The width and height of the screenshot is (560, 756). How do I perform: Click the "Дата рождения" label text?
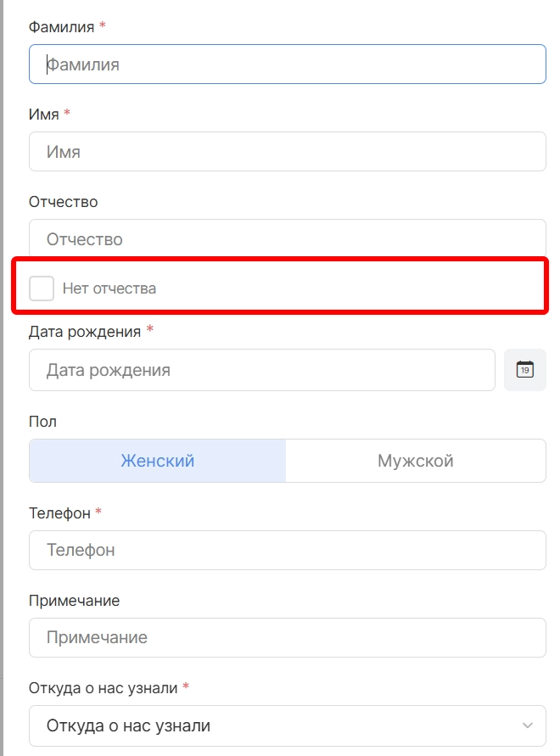coord(85,332)
